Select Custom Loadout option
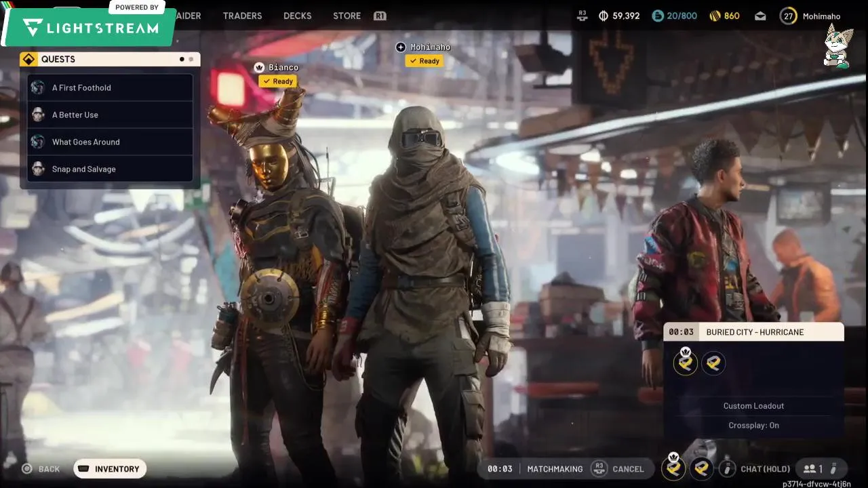 (753, 406)
